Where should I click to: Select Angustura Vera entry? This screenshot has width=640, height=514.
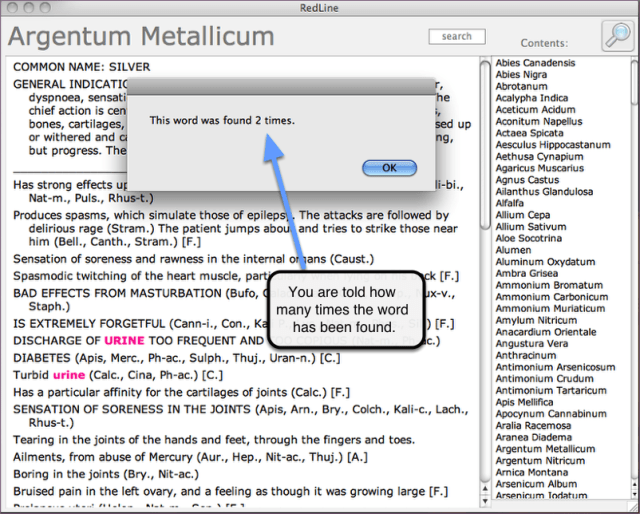pos(531,344)
